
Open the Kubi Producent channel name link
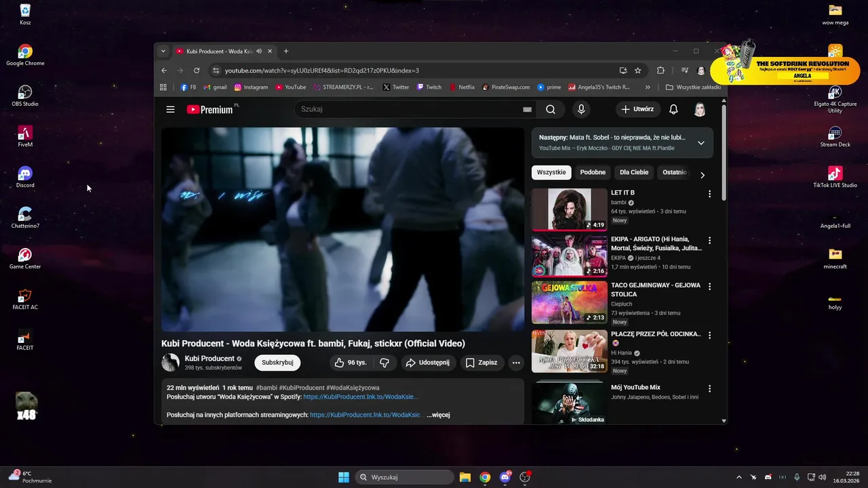210,359
